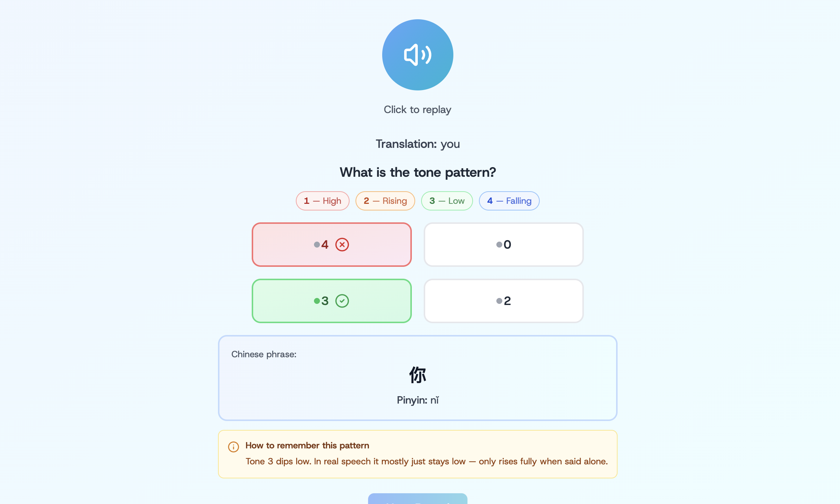Click the Chinese character 你
Screen dimensions: 840x504
pos(417,375)
